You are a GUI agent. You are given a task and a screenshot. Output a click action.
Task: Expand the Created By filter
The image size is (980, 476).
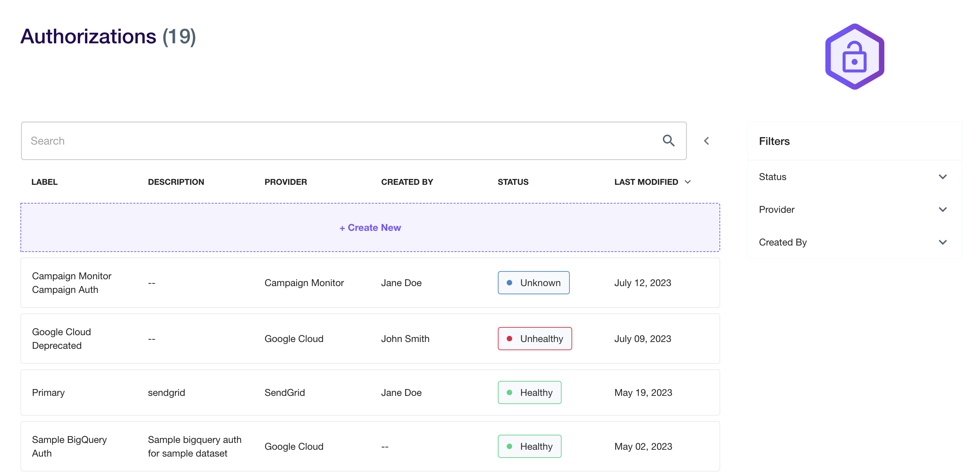pos(942,242)
